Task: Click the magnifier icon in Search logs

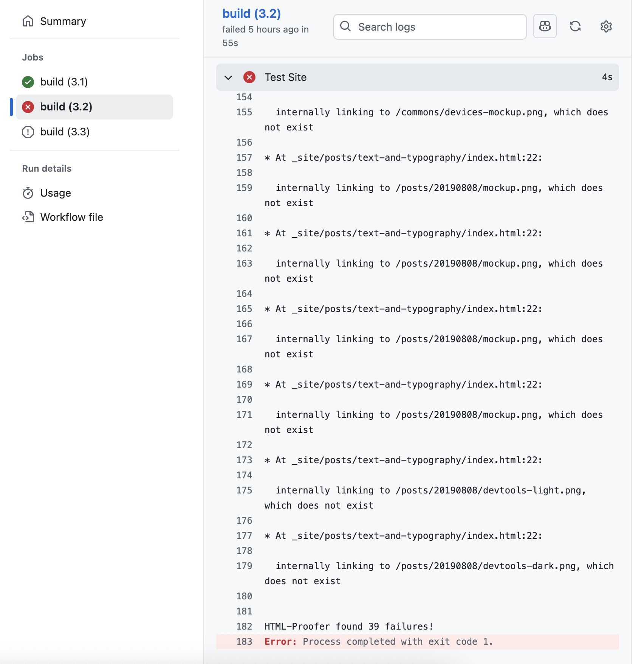Action: coord(345,26)
